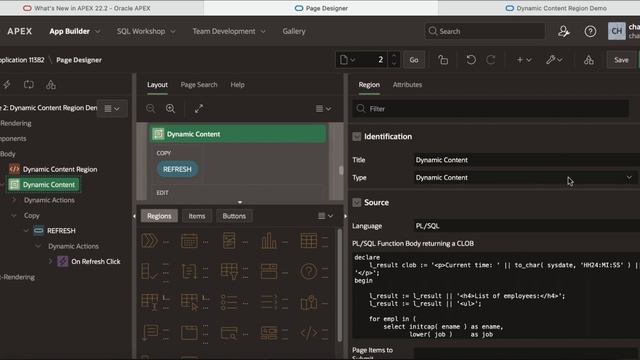The width and height of the screenshot is (640, 360).
Task: Switch to the Help tab
Action: point(237,84)
